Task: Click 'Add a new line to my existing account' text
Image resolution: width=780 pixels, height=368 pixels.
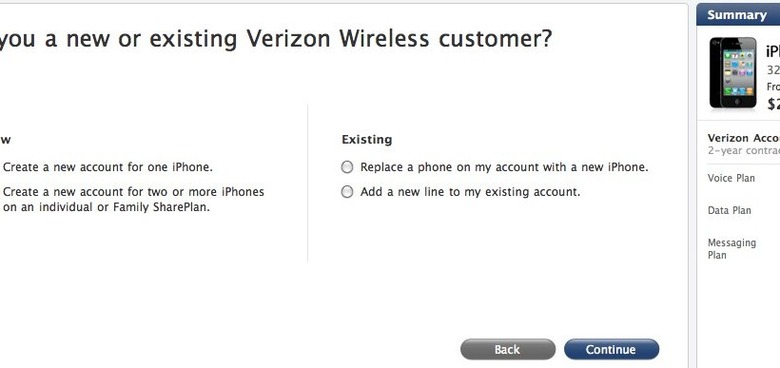Action: tap(470, 192)
